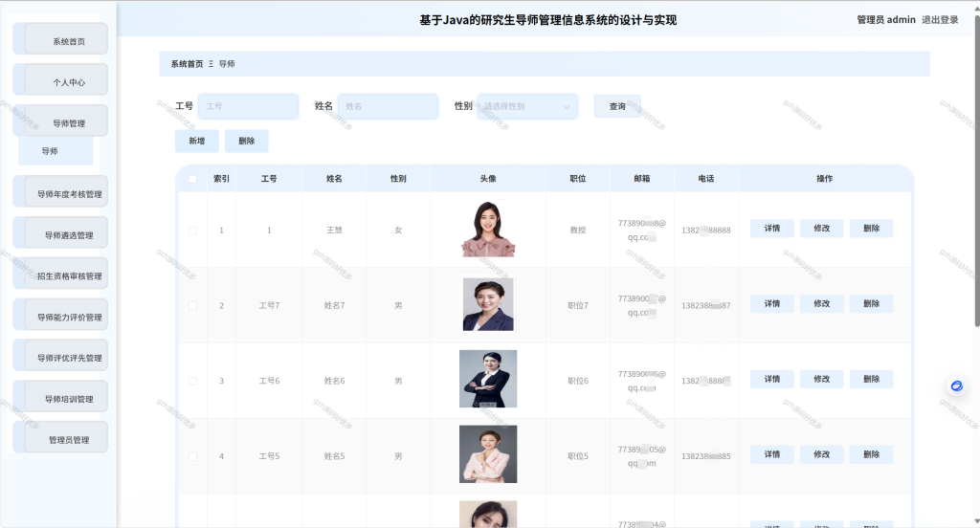Expand 导师能力评价管理 sidebar menu
980x528 pixels.
pyautogui.click(x=66, y=315)
